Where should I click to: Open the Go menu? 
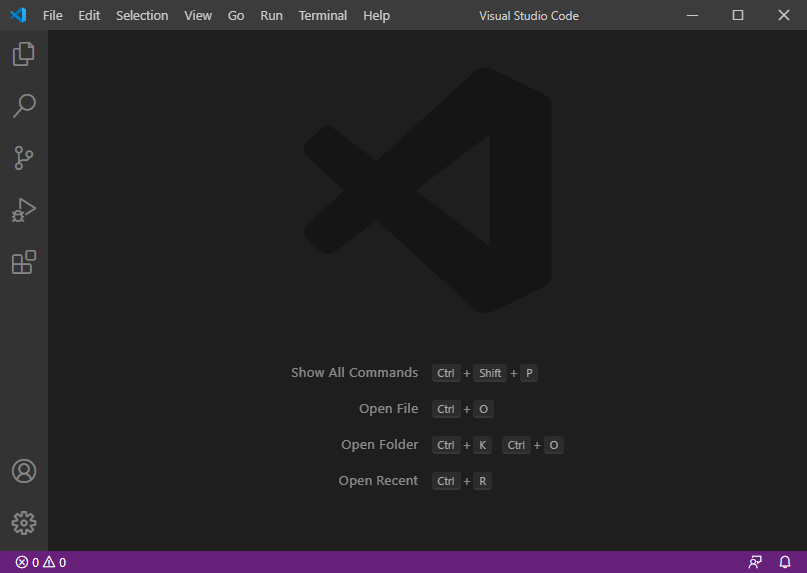point(236,15)
